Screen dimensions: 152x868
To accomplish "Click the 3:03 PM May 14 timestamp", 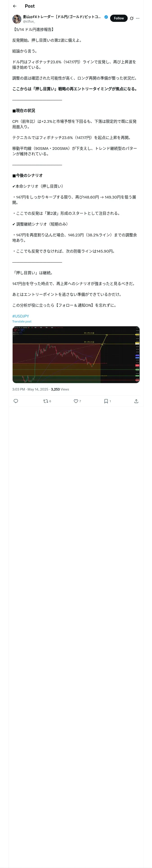I will coord(30,389).
